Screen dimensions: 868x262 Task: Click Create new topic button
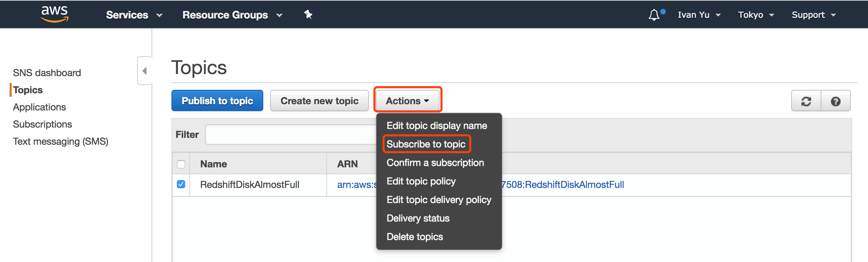[319, 101]
